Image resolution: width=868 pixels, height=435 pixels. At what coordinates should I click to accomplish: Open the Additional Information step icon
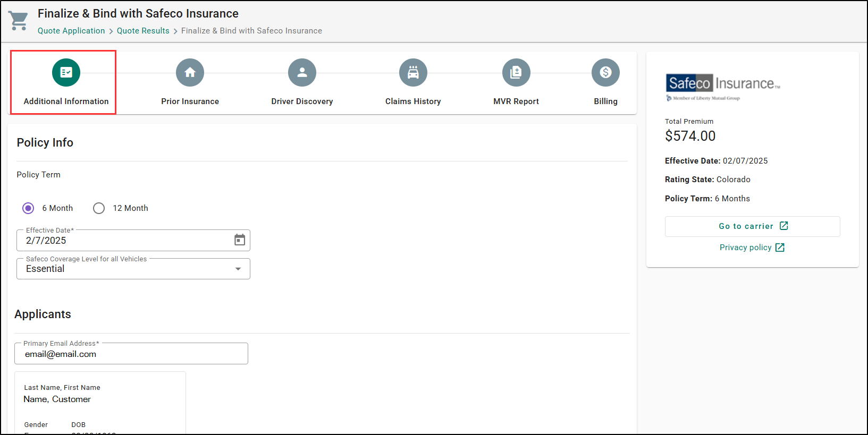[x=66, y=72]
